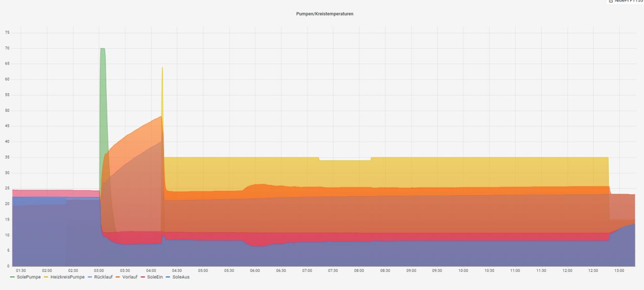The height and width of the screenshot is (290, 644).
Task: Click the 35 y-axis value label
Action: (7, 158)
